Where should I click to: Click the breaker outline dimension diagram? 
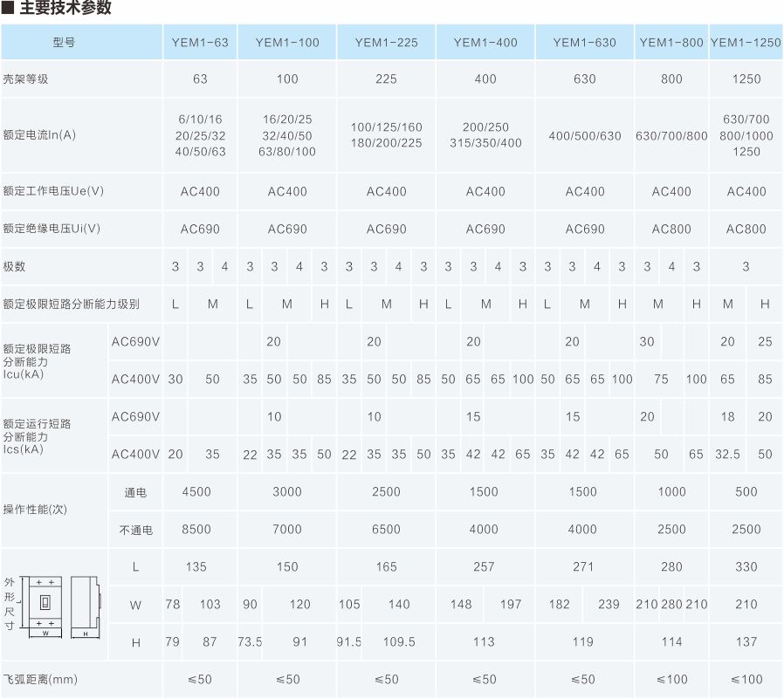[x=60, y=607]
